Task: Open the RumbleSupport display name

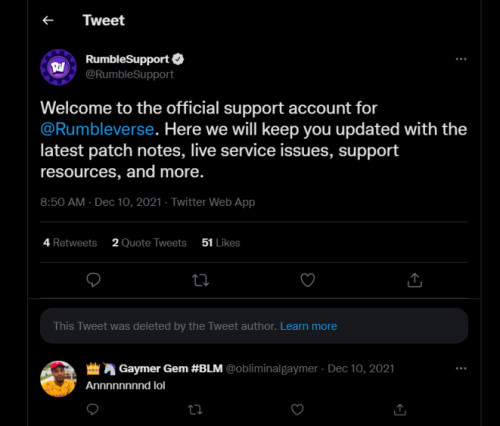Action: (x=127, y=59)
